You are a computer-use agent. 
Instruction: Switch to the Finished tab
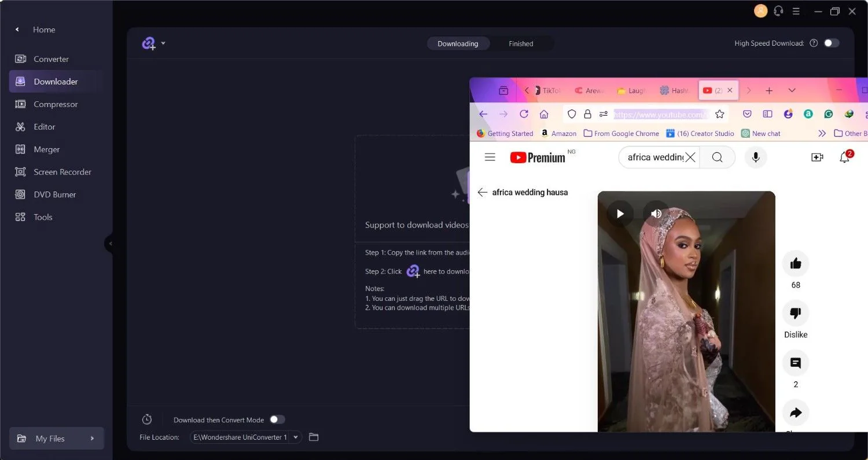521,43
